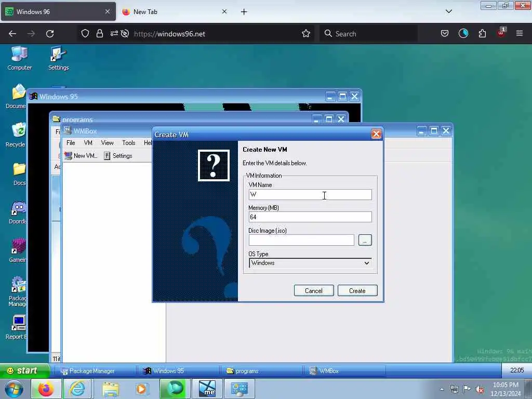
Task: Switch to WMBox task in Windows 96 taskbar
Action: pos(345,371)
